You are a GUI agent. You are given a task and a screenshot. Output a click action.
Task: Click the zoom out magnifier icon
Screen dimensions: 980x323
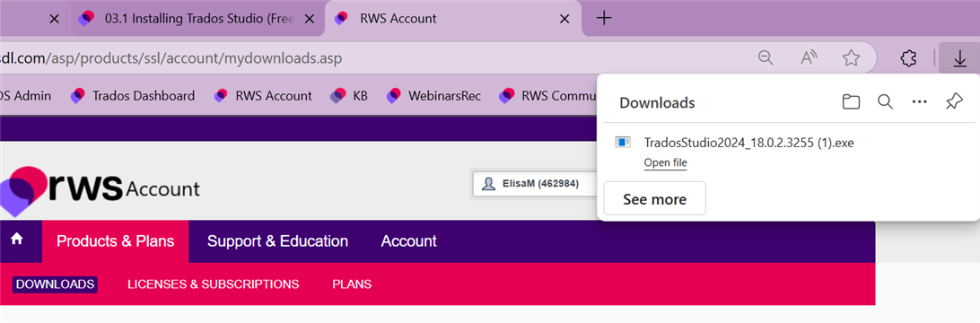tap(766, 58)
